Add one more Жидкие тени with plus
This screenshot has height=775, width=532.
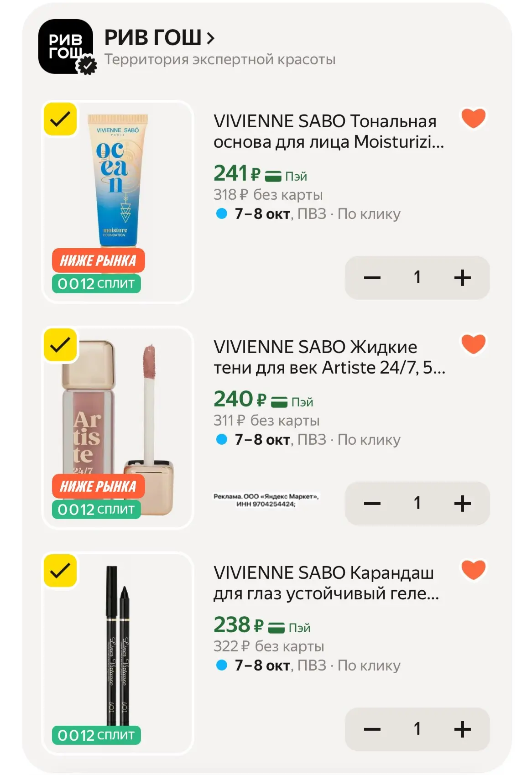pyautogui.click(x=462, y=503)
